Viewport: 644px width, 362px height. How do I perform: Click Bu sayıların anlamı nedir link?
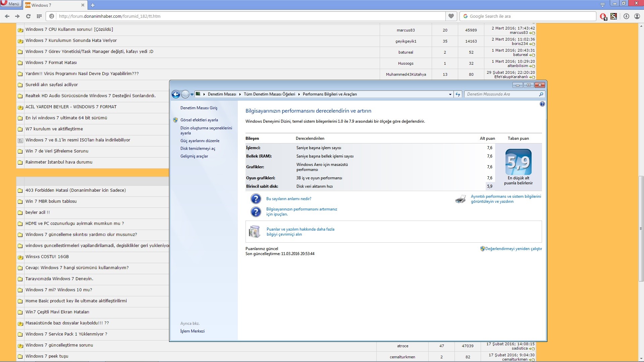click(x=289, y=199)
